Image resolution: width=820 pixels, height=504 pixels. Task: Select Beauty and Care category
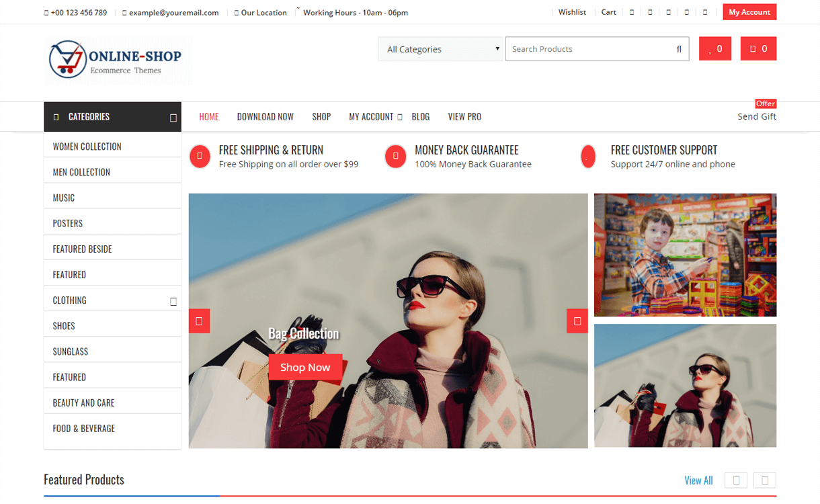coord(83,403)
